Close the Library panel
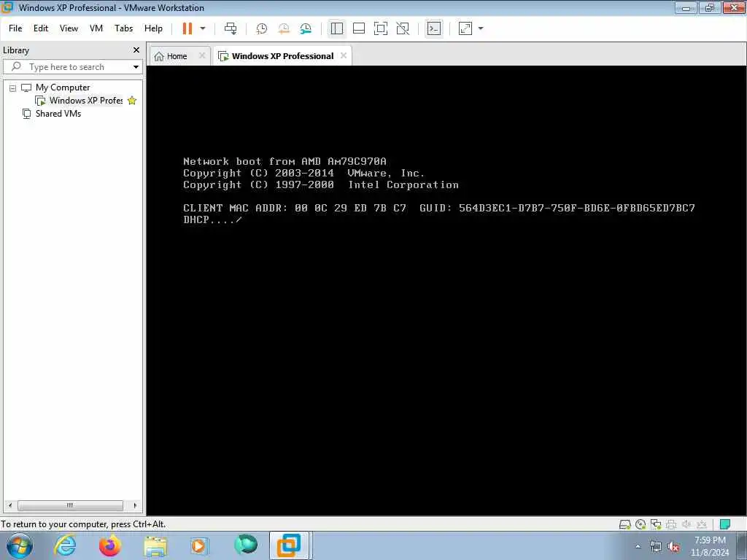The height and width of the screenshot is (560, 747). point(136,50)
